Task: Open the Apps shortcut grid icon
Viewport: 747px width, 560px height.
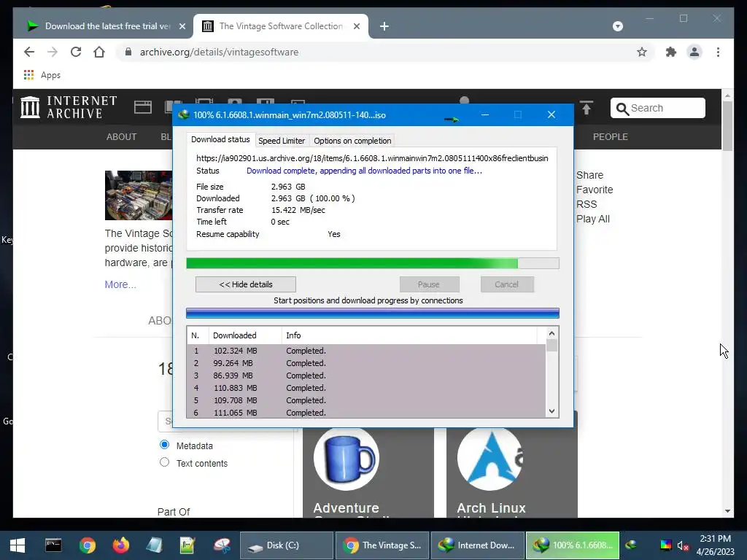Action: coord(28,75)
